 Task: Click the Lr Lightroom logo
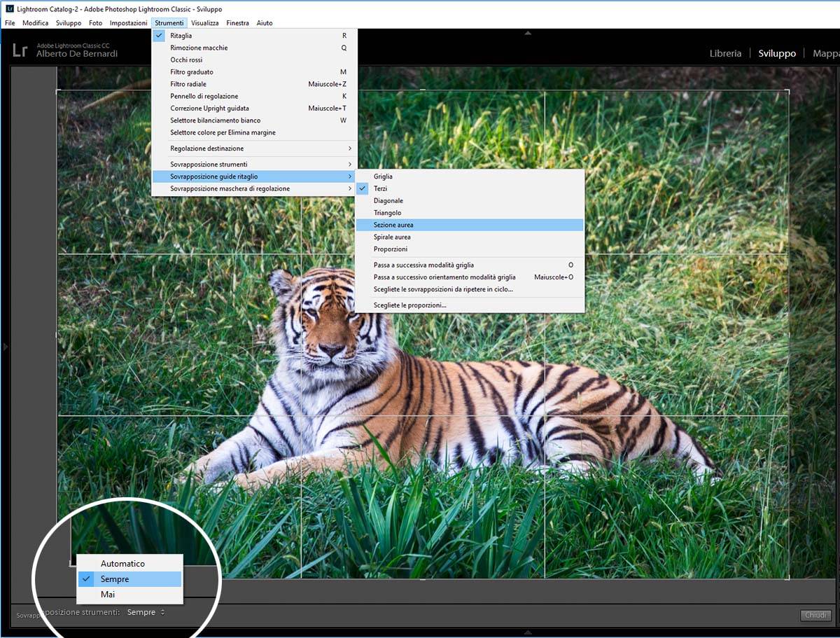[20, 50]
